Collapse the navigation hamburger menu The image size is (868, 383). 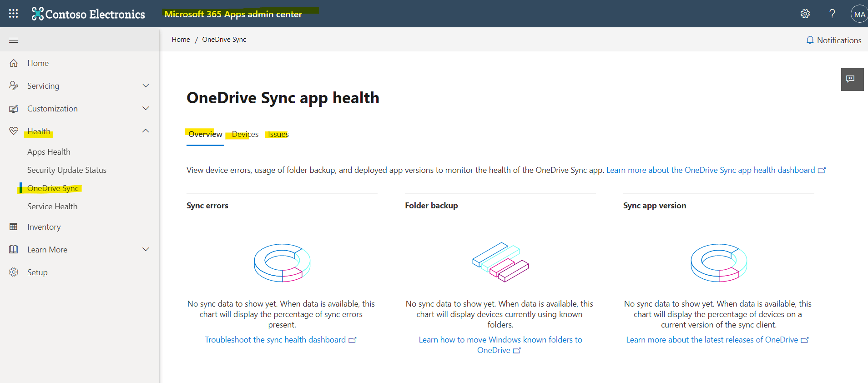14,40
